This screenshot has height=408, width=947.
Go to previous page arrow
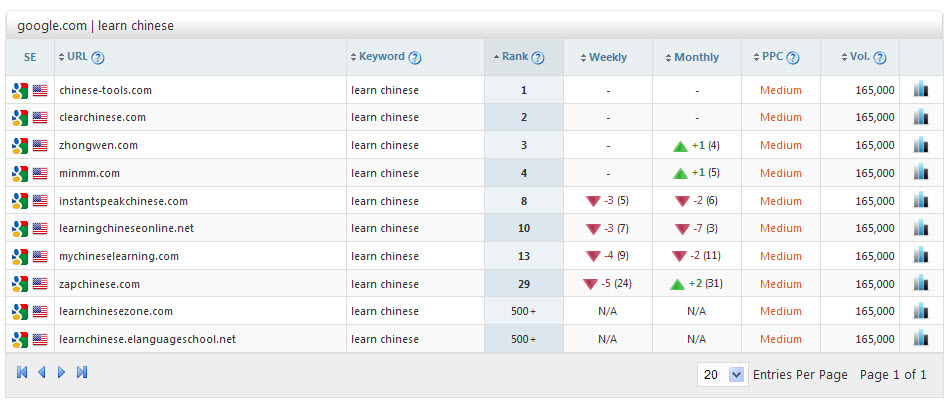point(42,373)
